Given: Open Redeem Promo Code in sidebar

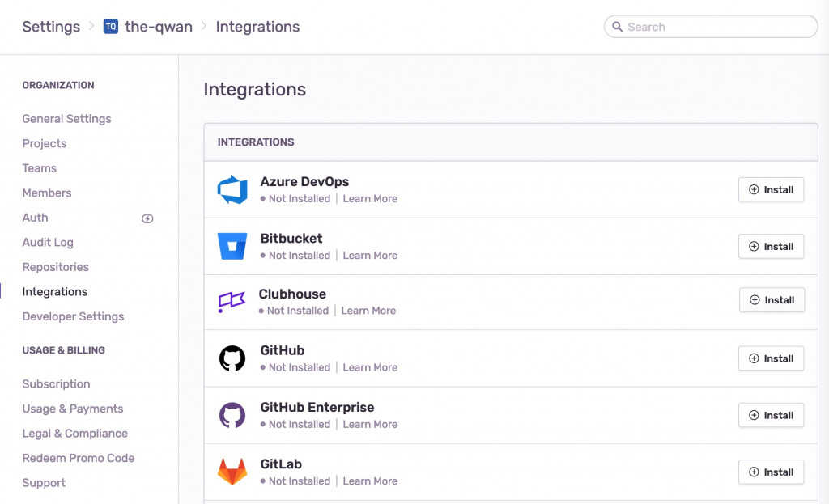Looking at the screenshot, I should pos(79,458).
